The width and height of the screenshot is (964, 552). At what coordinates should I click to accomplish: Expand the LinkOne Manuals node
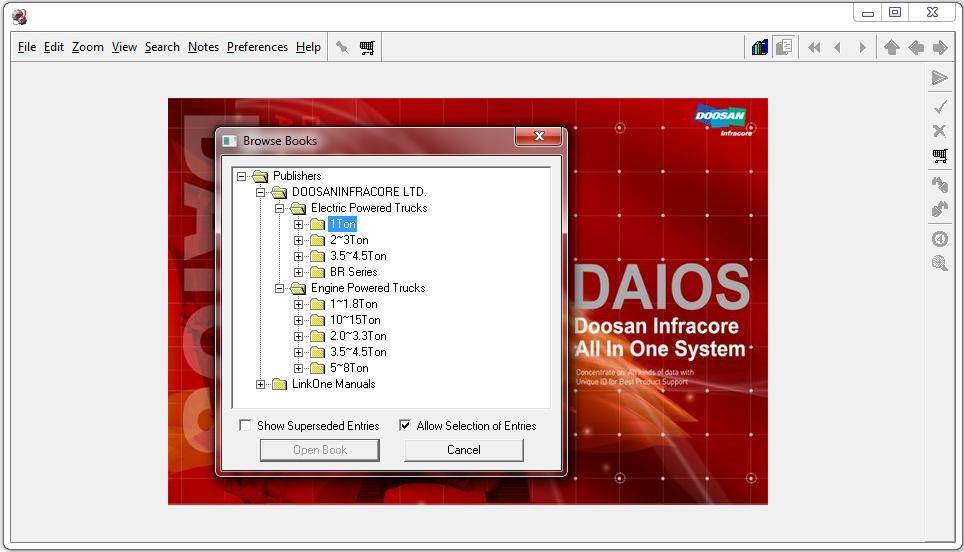coord(261,384)
